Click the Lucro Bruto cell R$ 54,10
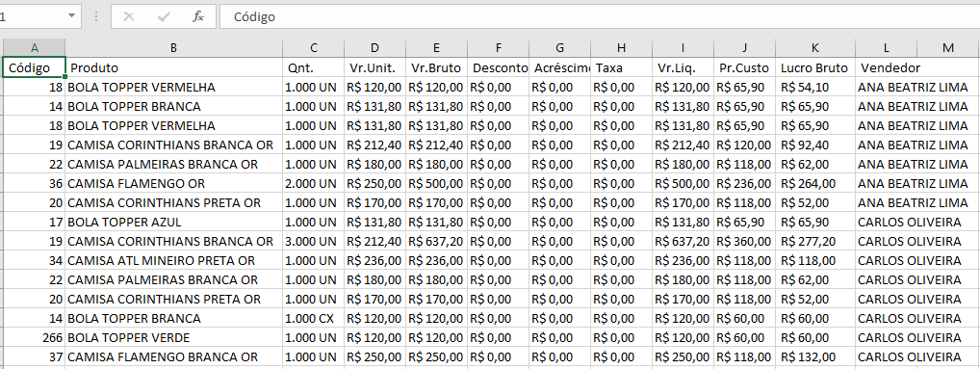The image size is (980, 369). (x=815, y=87)
